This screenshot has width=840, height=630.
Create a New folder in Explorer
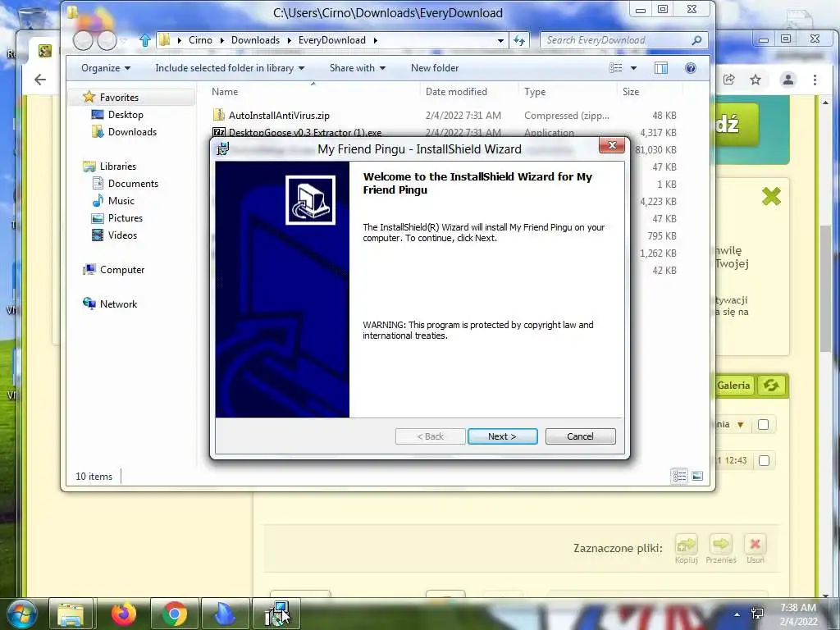pyautogui.click(x=435, y=68)
